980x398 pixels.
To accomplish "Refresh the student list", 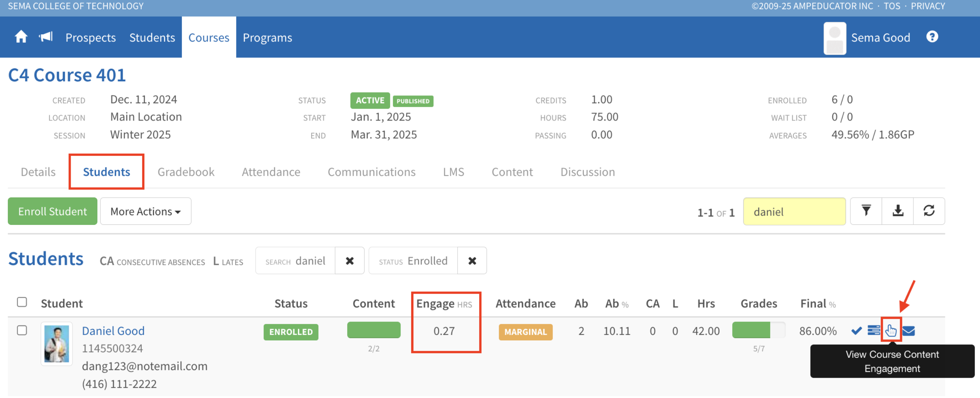I will 928,211.
